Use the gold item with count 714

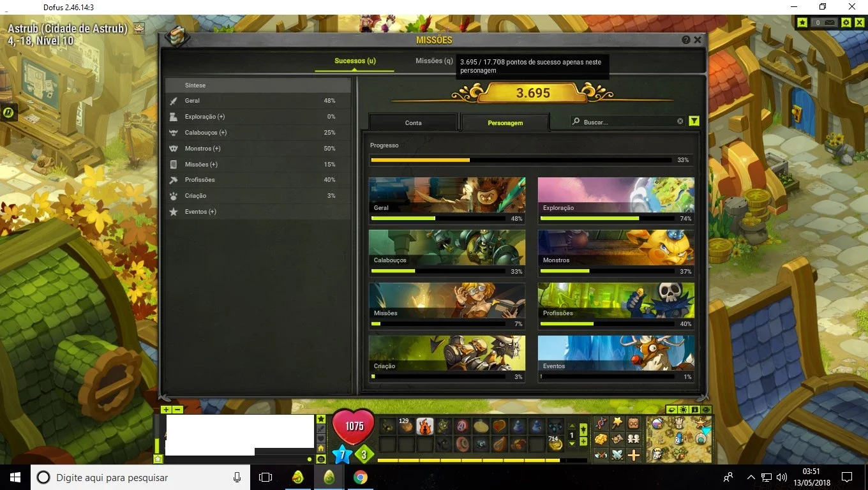pos(555,443)
